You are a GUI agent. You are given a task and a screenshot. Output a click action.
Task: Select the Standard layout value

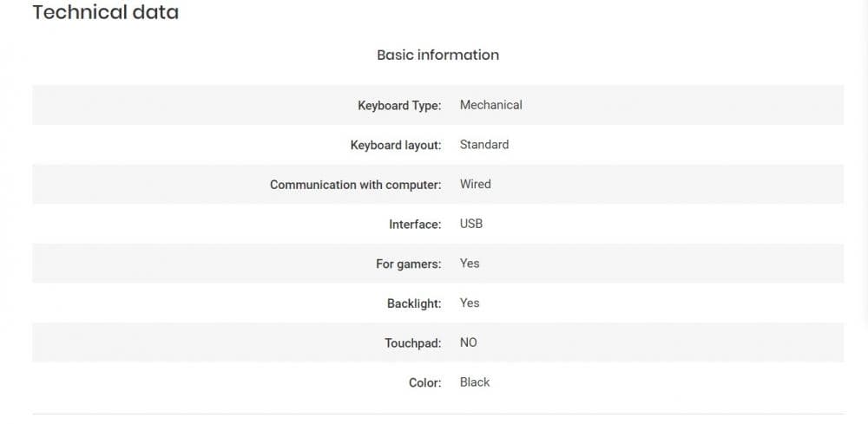483,145
